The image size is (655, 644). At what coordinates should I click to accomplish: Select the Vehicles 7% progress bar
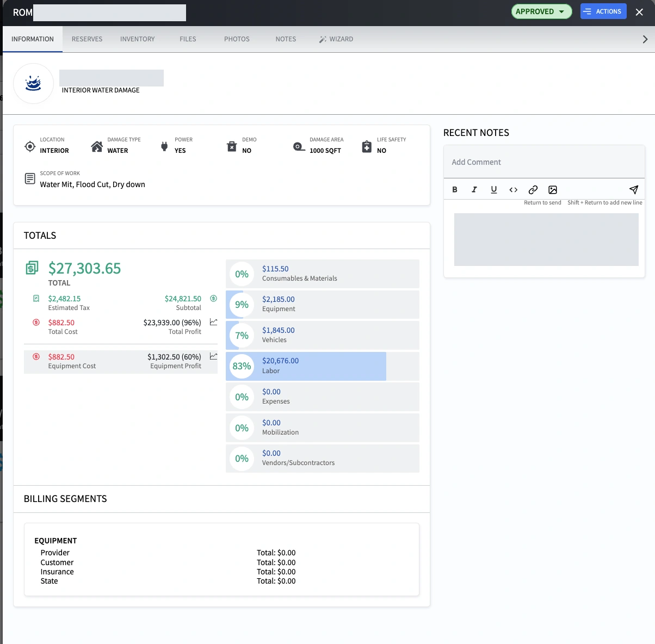pyautogui.click(x=323, y=336)
